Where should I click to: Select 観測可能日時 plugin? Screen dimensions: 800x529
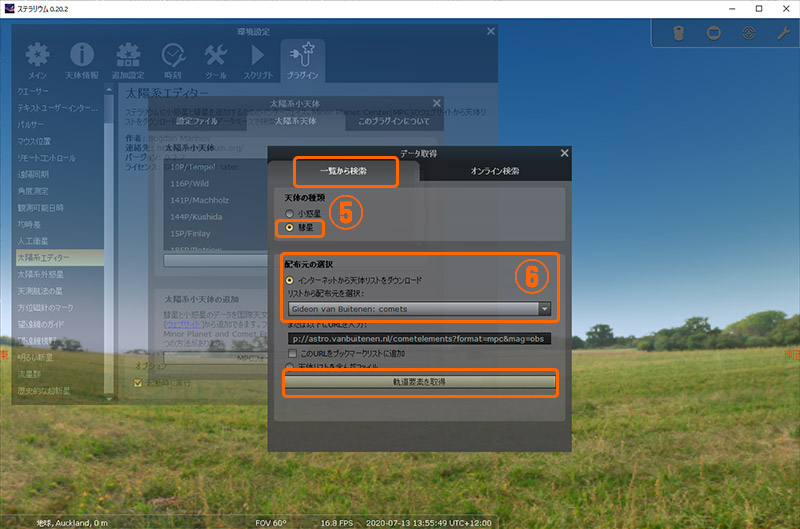59,208
